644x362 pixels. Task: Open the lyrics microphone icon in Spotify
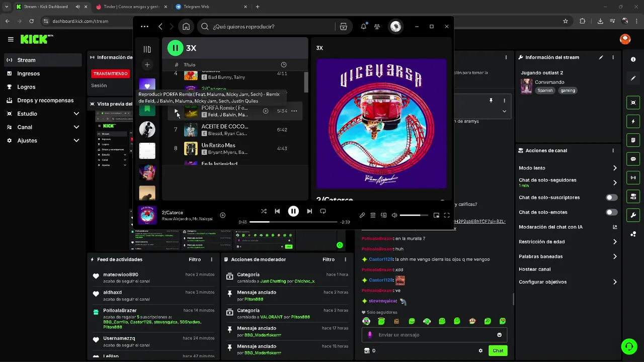[x=362, y=215]
